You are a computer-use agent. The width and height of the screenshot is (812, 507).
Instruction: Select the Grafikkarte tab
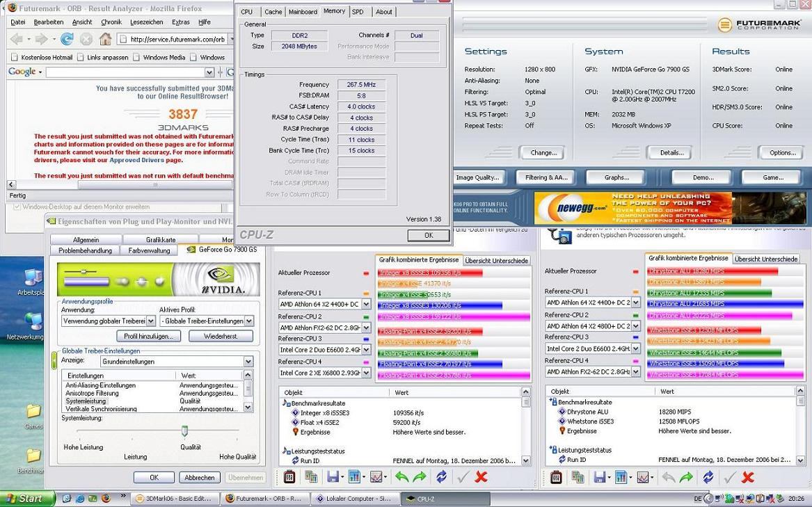click(161, 240)
